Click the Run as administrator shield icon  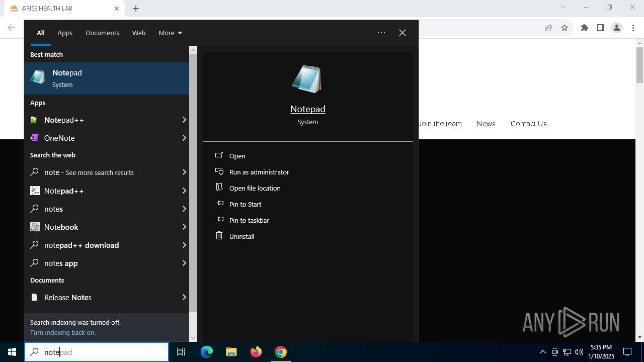point(219,171)
